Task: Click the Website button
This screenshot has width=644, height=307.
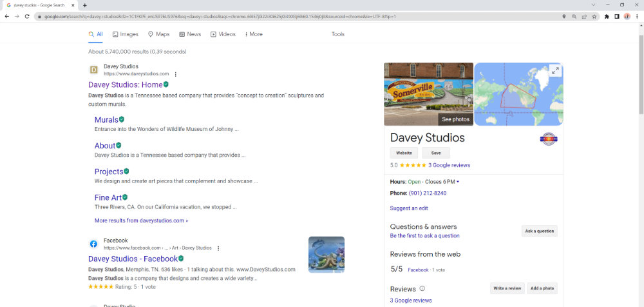Action: pos(404,153)
